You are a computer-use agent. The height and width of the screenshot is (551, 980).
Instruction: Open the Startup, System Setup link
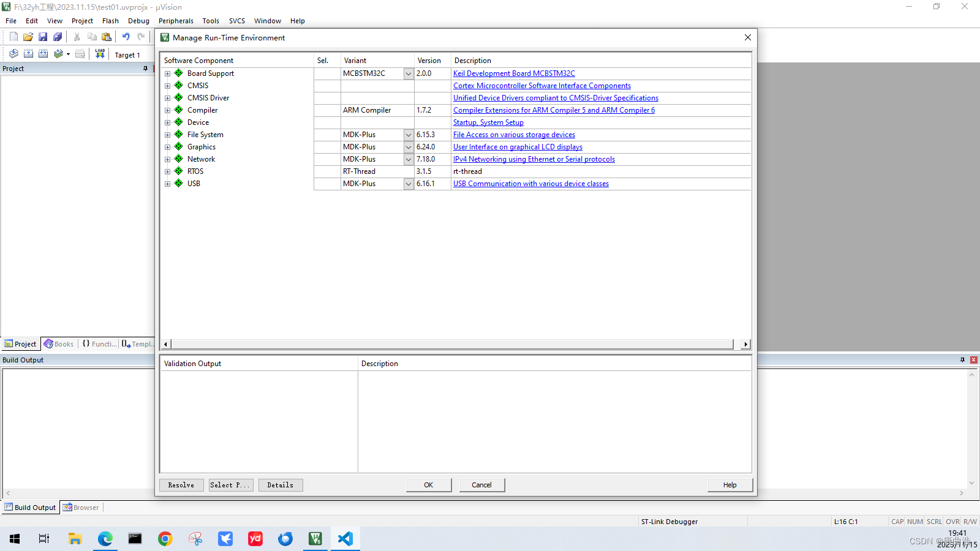point(488,122)
